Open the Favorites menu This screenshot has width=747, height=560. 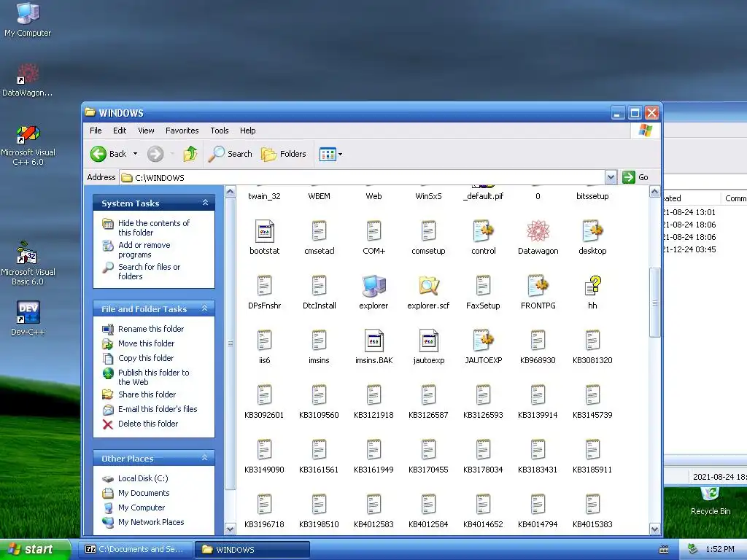182,131
